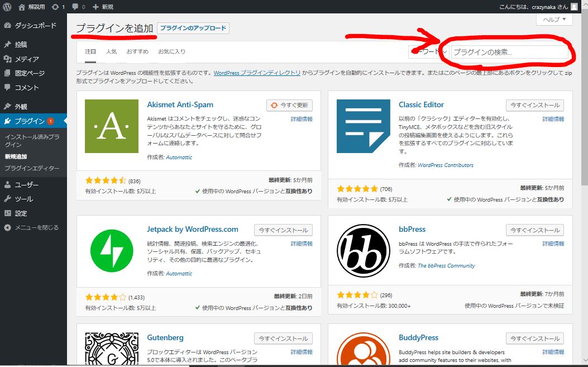588x367 pixels.
Task: Open 詳細情報 for bbPress
Action: pos(553,244)
